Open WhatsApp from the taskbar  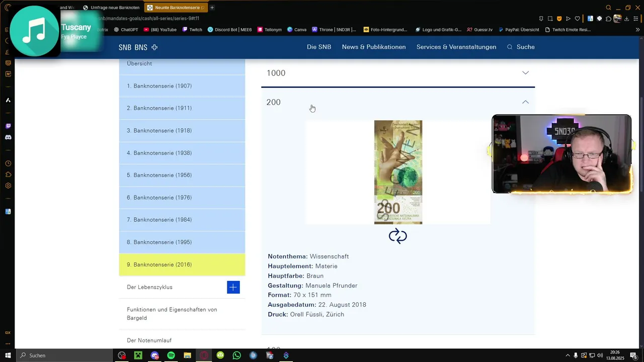point(236,355)
